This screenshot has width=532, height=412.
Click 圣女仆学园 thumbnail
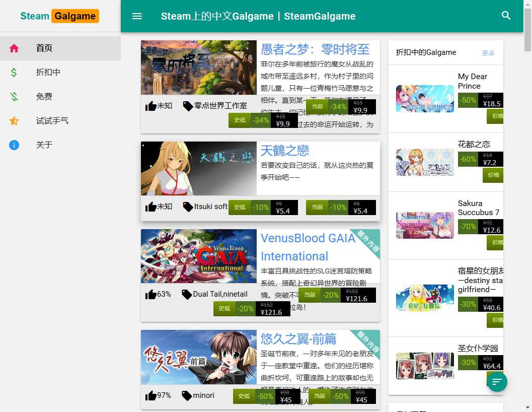tap(425, 366)
